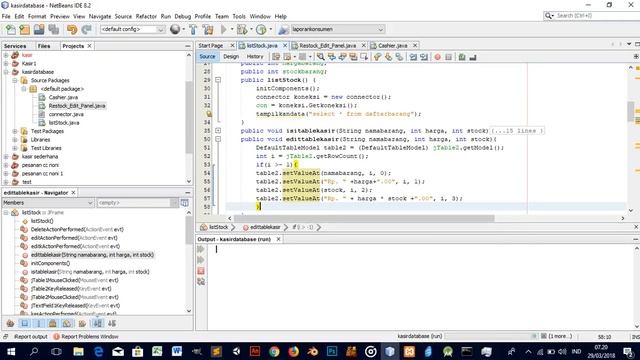
Task: Toggle Sort by Source in Navigator footer
Action: point(112,324)
